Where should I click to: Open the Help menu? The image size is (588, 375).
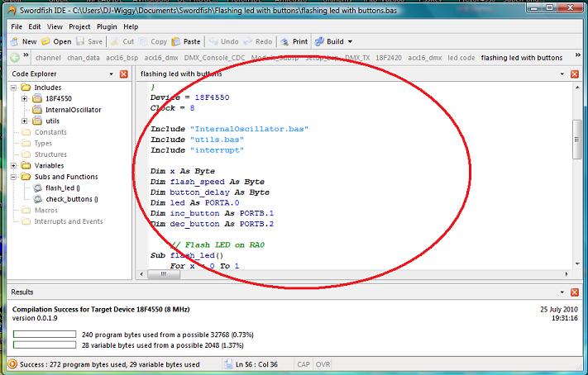point(131,26)
